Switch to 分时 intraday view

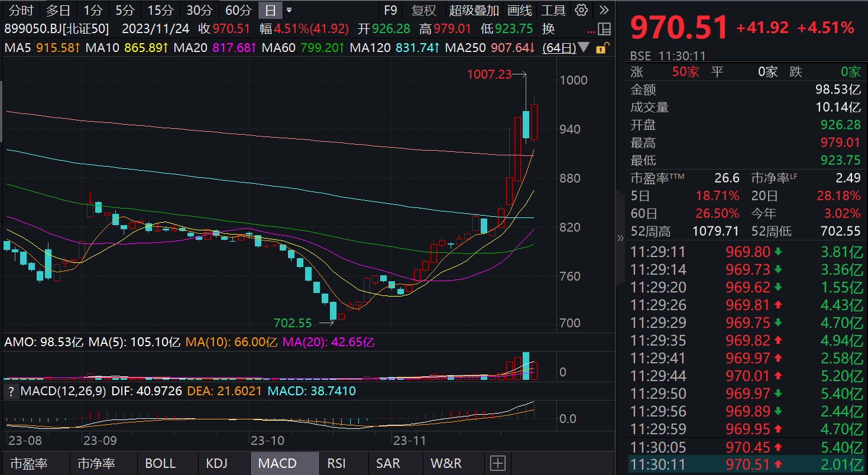coord(21,10)
